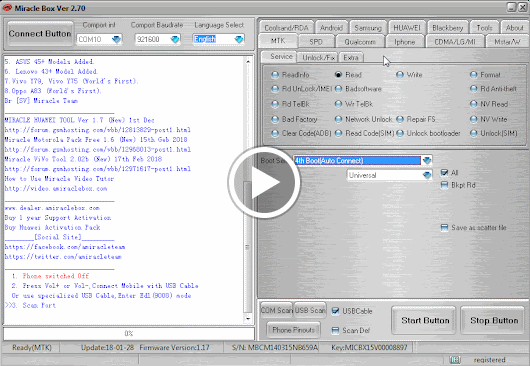Image resolution: width=530 pixels, height=366 pixels.
Task: Click the Ready(MTK) status bar entry
Action: tap(31, 347)
